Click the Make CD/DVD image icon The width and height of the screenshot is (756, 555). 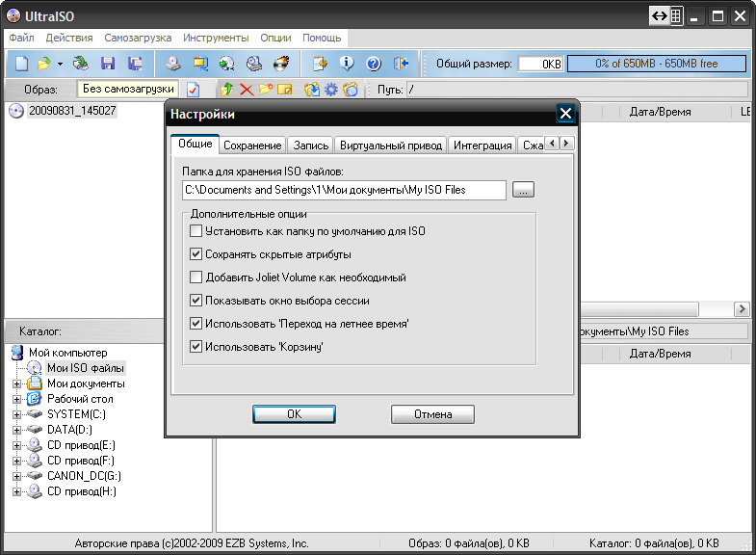[173, 64]
